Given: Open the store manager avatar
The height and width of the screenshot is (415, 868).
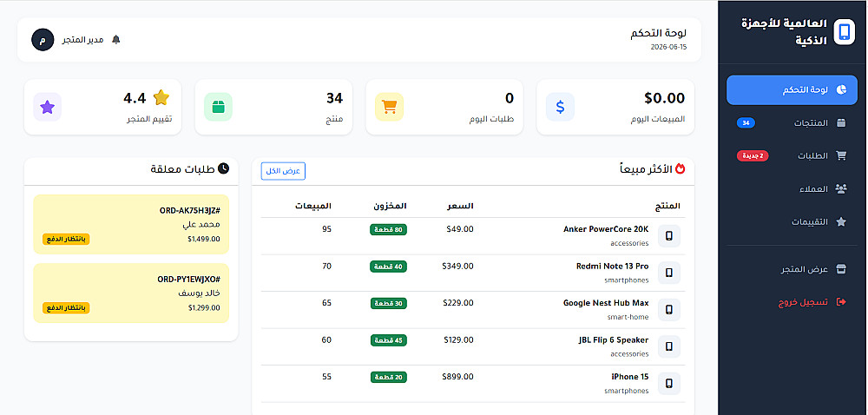Looking at the screenshot, I should (43, 40).
